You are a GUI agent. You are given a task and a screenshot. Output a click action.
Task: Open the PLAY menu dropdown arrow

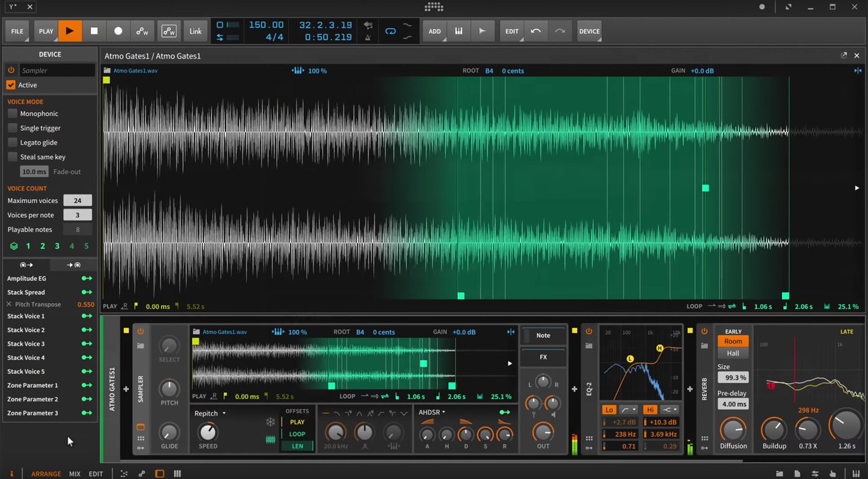click(56, 39)
